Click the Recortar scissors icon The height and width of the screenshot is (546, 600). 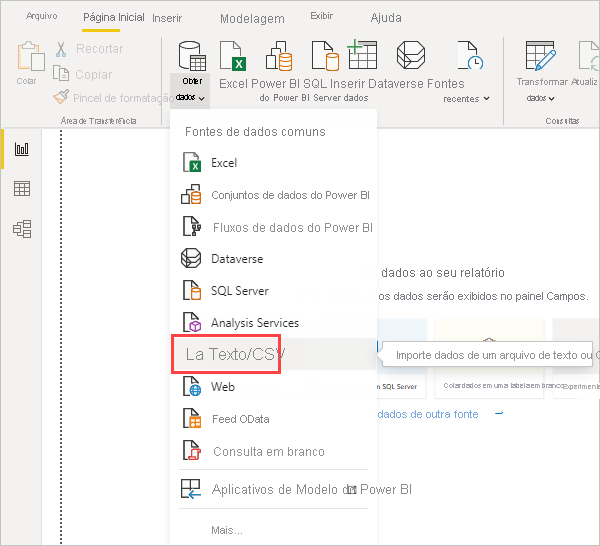[61, 49]
